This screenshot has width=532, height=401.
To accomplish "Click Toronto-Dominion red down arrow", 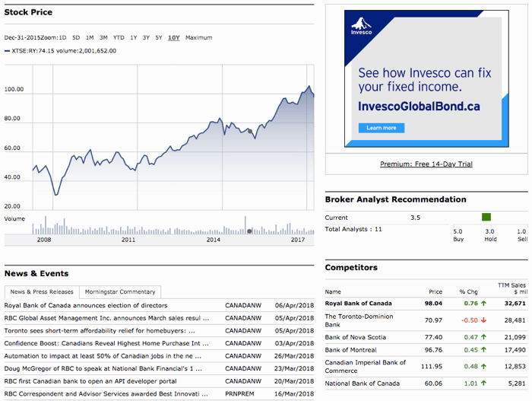I will pos(484,320).
